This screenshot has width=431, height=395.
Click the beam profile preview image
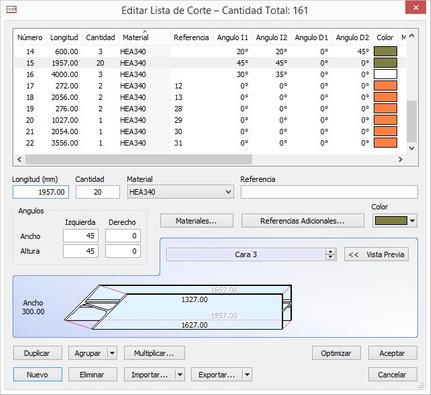pyautogui.click(x=178, y=307)
